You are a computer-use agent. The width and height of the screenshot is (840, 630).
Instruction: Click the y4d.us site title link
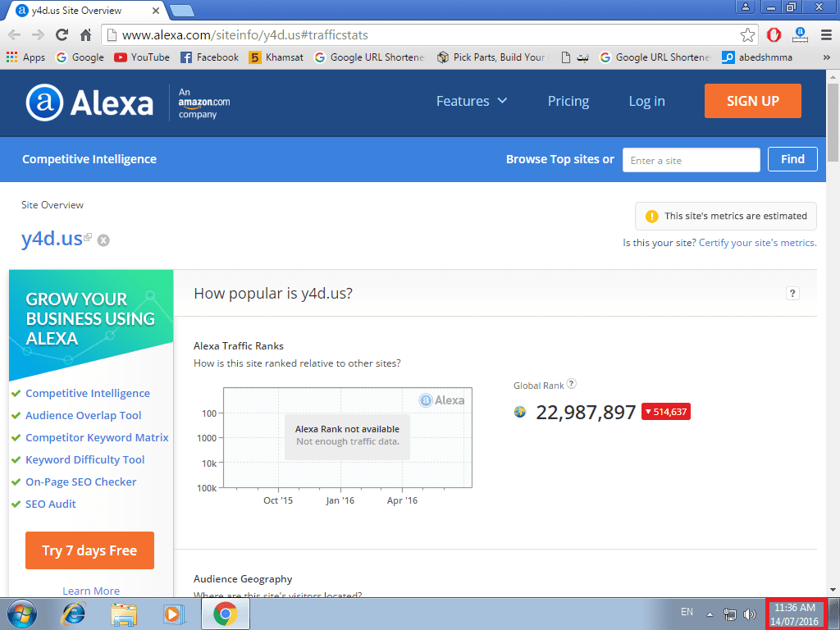point(52,239)
